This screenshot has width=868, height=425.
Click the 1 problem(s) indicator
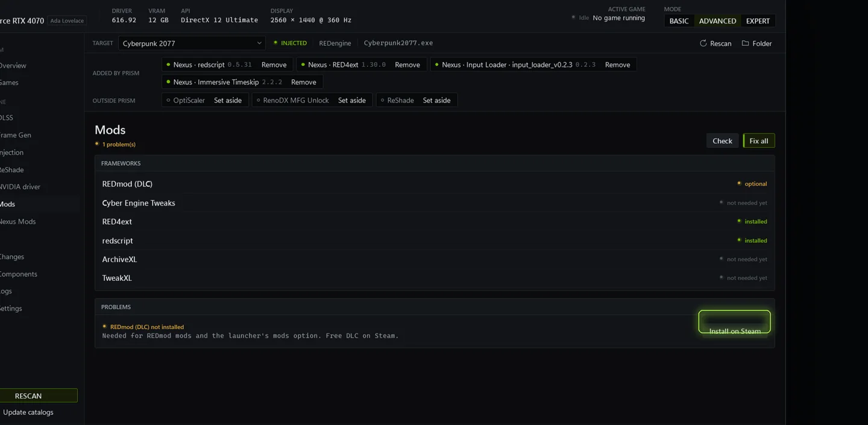click(115, 145)
